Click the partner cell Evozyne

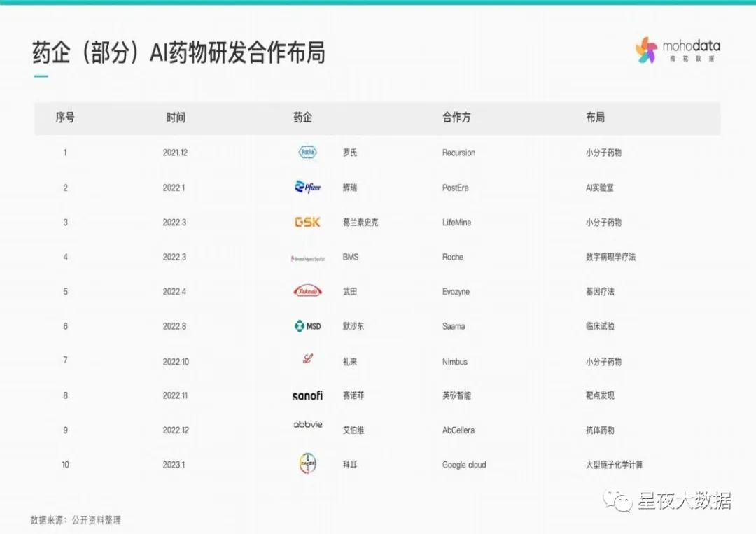(x=456, y=292)
